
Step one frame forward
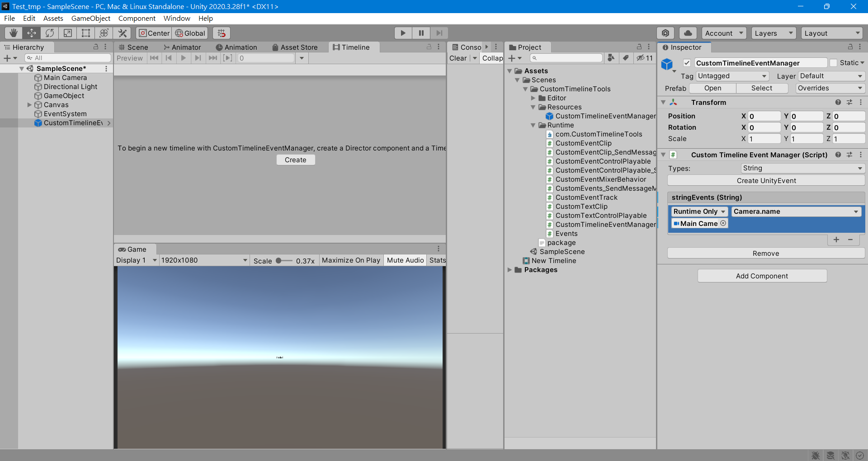439,33
